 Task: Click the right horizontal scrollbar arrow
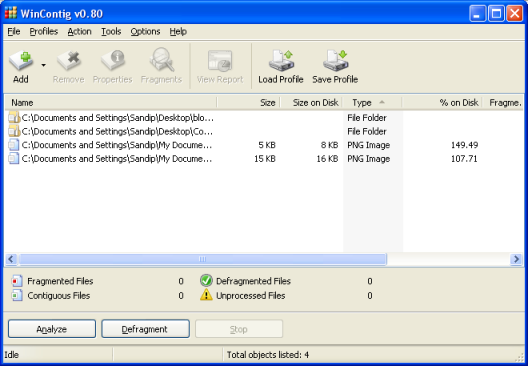click(x=517, y=259)
